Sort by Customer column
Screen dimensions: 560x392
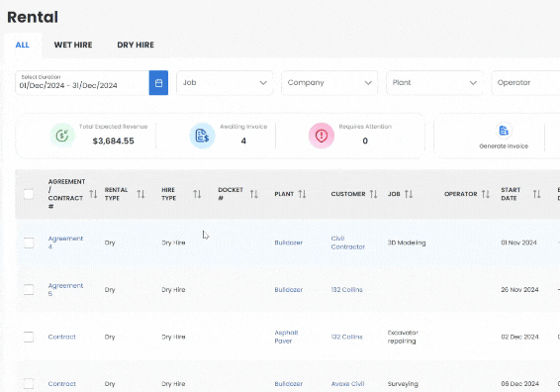[373, 194]
